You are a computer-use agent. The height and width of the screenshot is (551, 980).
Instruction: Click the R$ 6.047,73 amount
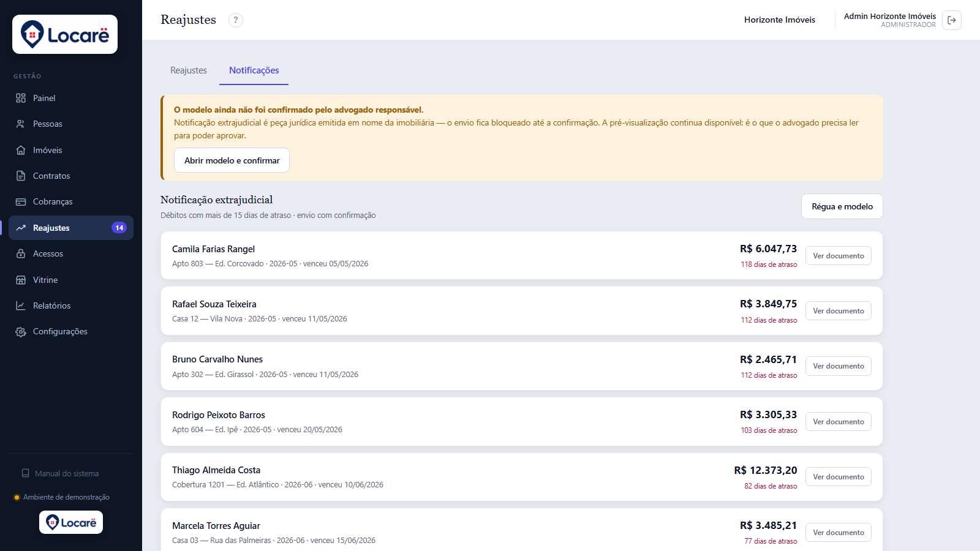769,249
